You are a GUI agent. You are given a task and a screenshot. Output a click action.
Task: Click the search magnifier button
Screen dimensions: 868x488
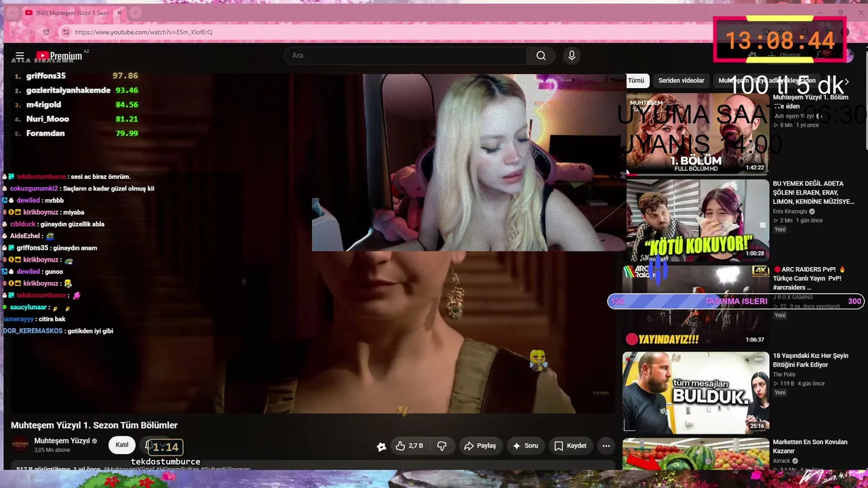pyautogui.click(x=540, y=56)
